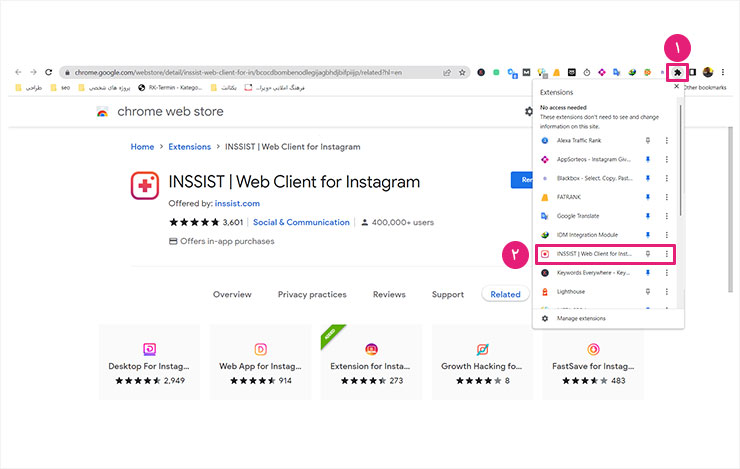Select the Related tab

point(505,294)
